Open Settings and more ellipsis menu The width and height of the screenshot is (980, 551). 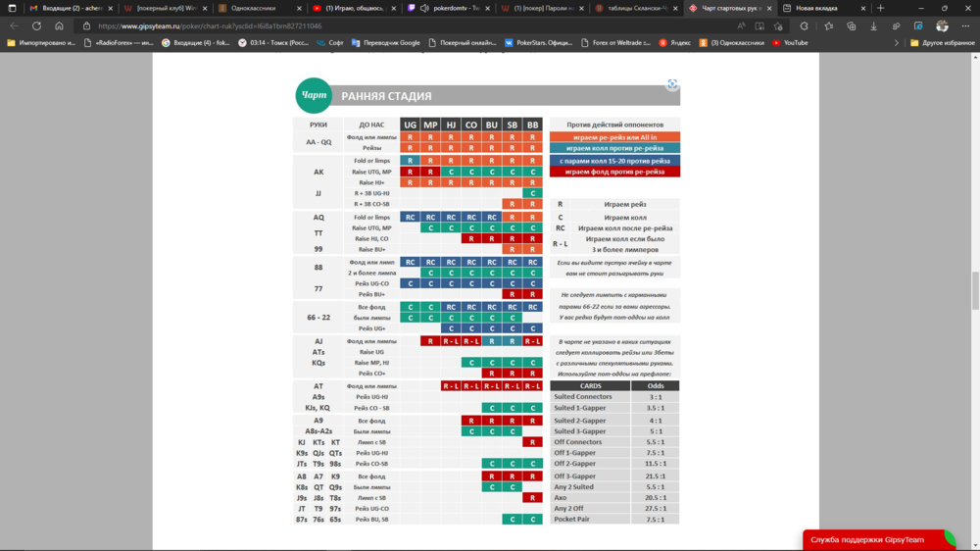pyautogui.click(x=965, y=26)
